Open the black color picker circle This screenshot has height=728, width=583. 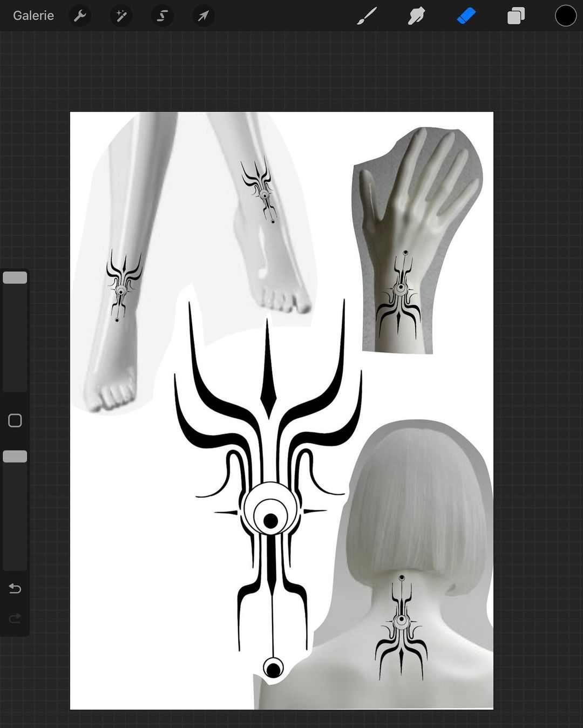click(566, 16)
